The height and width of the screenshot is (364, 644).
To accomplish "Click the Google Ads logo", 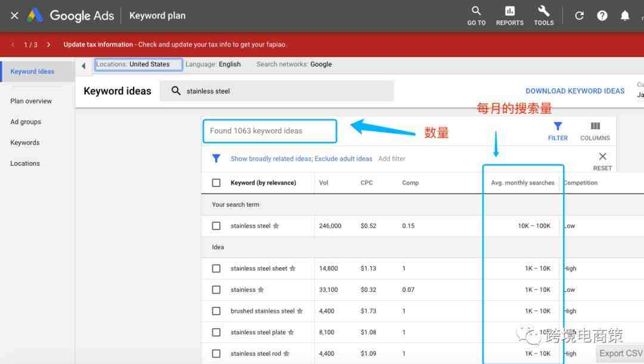I will 35,15.
